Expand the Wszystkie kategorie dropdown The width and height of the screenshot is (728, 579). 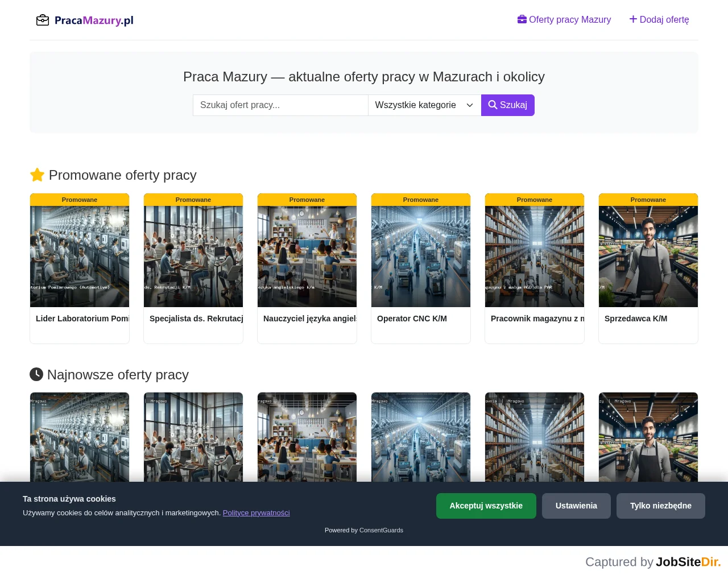coord(425,105)
